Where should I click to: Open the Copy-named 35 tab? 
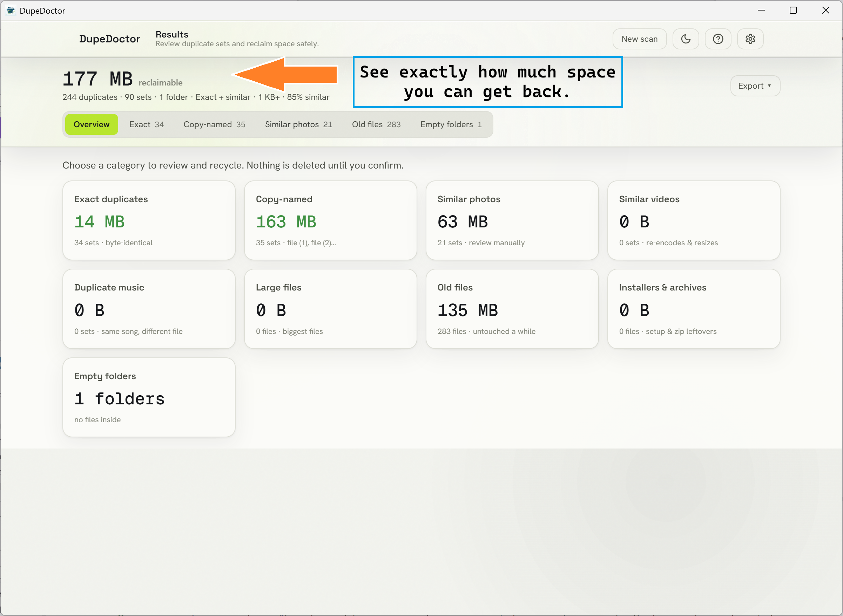(214, 124)
